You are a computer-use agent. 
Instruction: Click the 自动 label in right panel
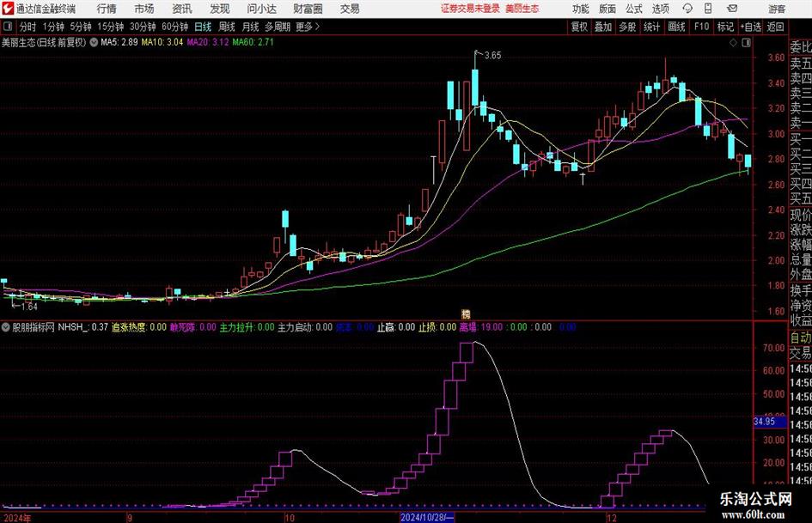(801, 338)
